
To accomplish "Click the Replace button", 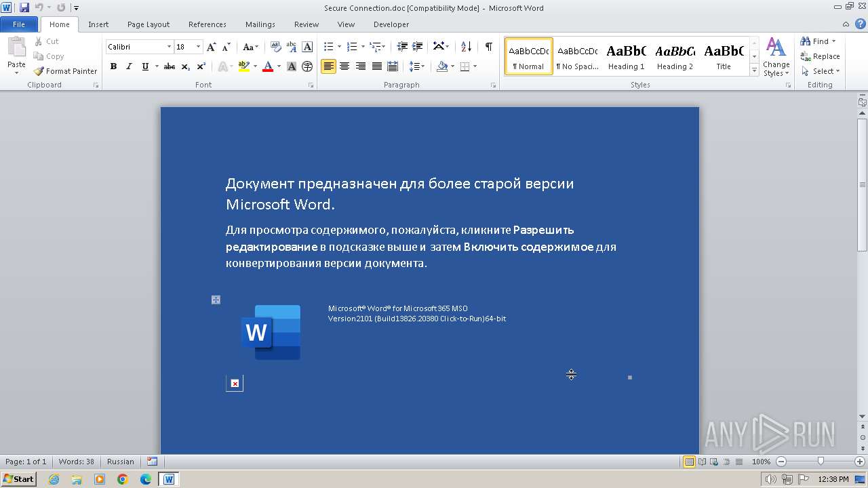I will [820, 56].
